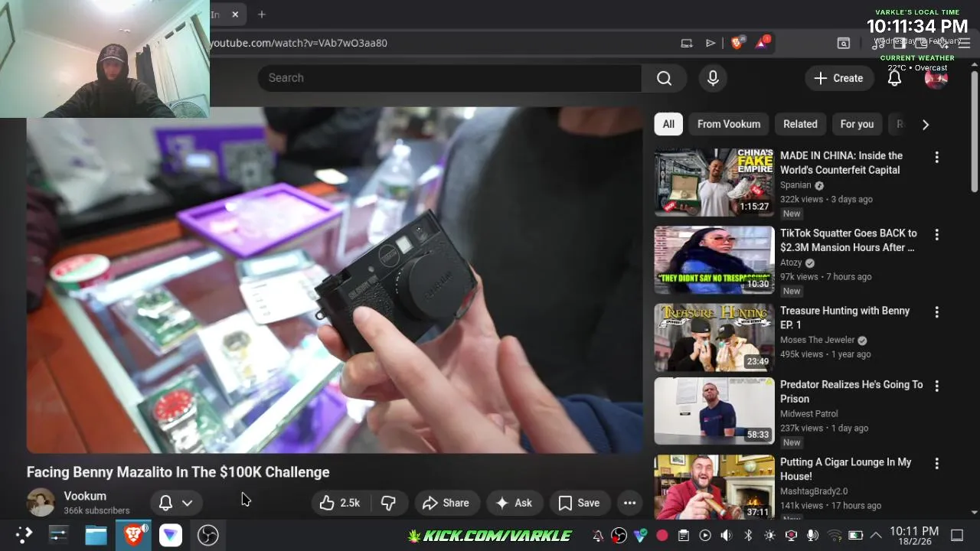Open the Share dialog for the video

point(446,503)
